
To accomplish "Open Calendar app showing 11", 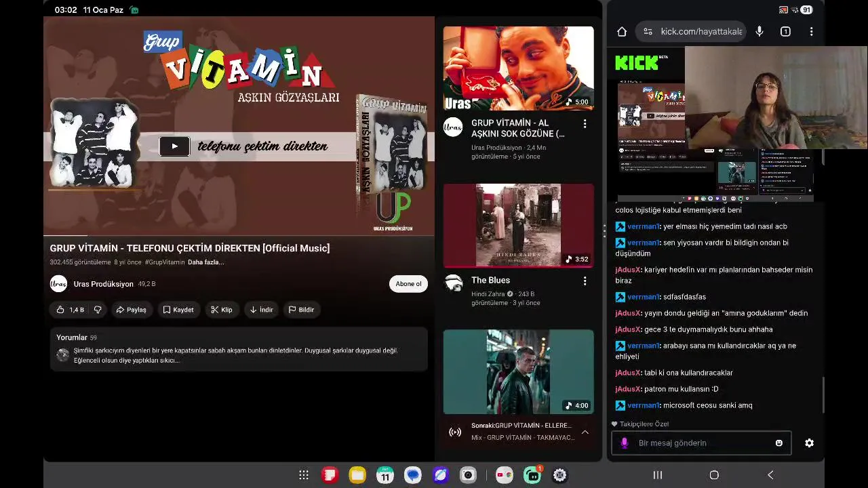I will (x=385, y=475).
